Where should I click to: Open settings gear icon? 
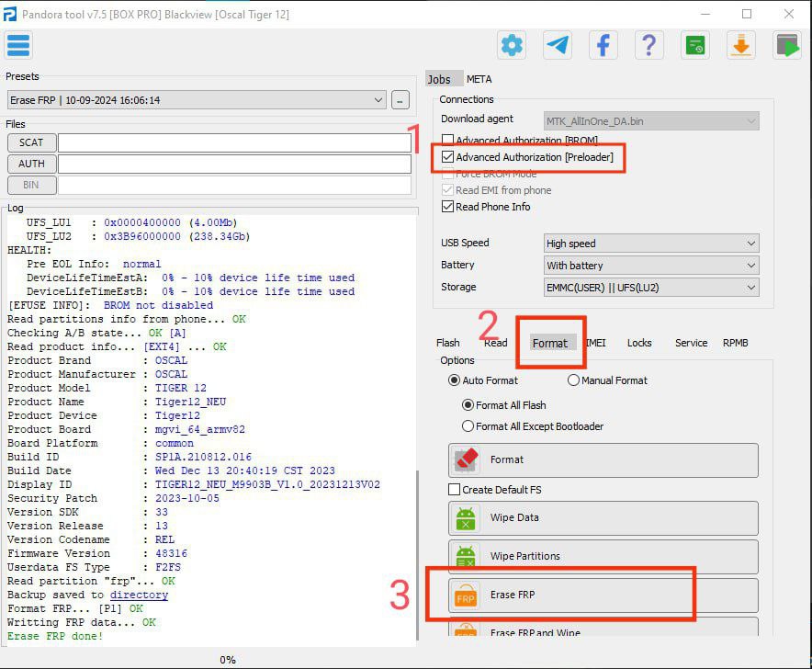tap(512, 45)
